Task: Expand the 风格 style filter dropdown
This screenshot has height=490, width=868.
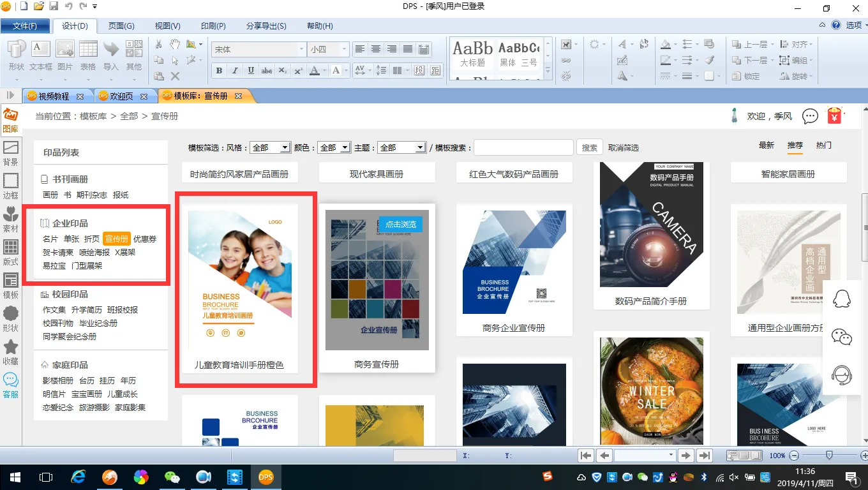Action: (x=270, y=147)
